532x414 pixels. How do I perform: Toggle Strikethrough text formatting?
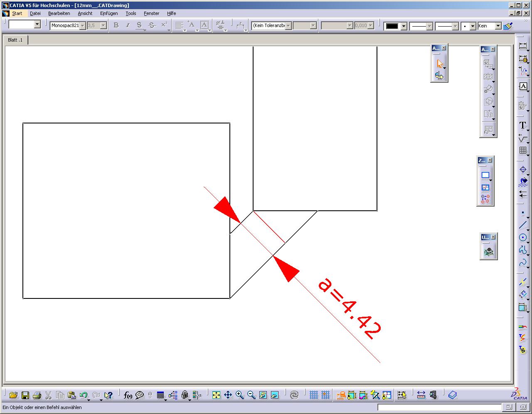coord(152,25)
